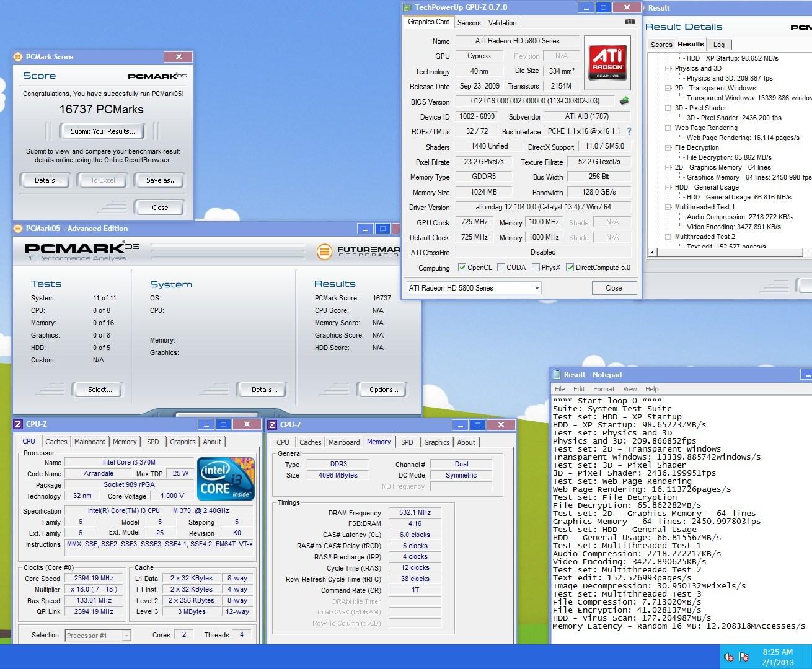Open the Scores tab in Result Details
Viewport: 812px width, 669px height.
tap(661, 45)
